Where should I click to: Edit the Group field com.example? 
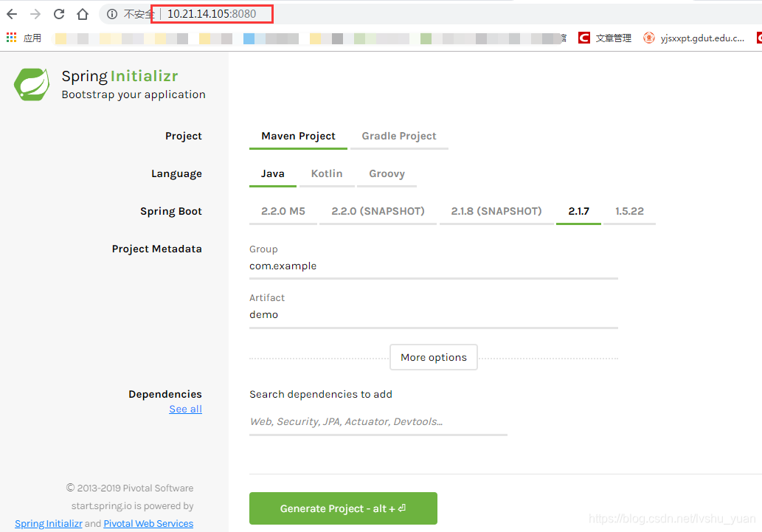434,266
